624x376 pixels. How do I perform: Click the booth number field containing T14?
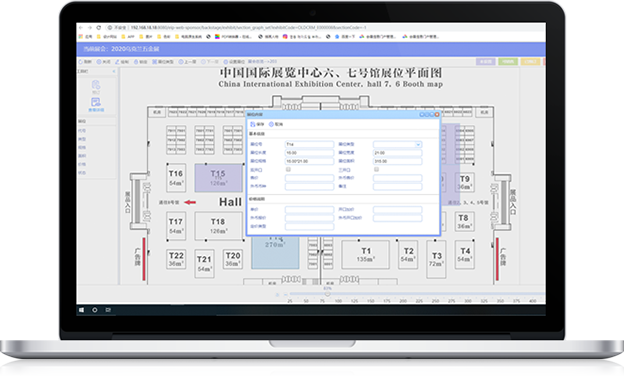click(309, 144)
